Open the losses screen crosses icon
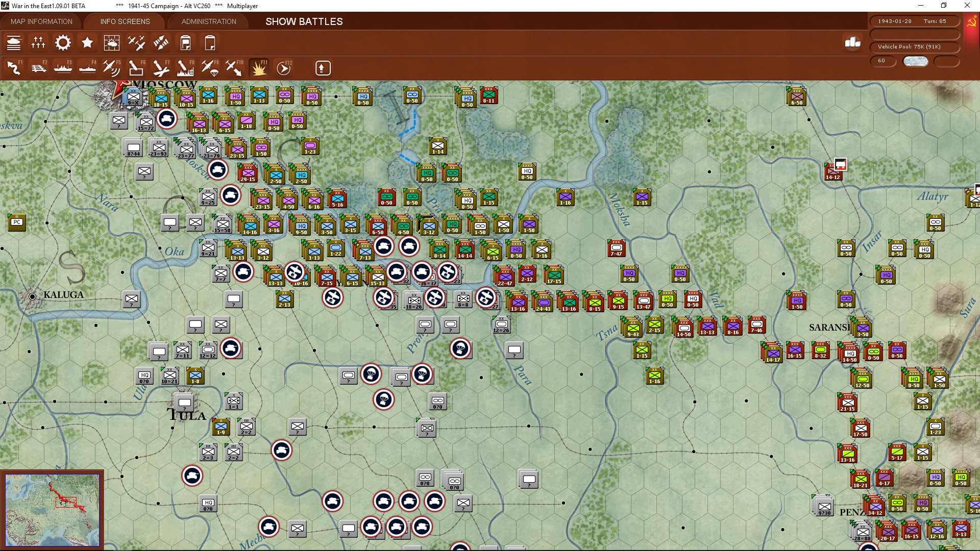 [x=38, y=43]
